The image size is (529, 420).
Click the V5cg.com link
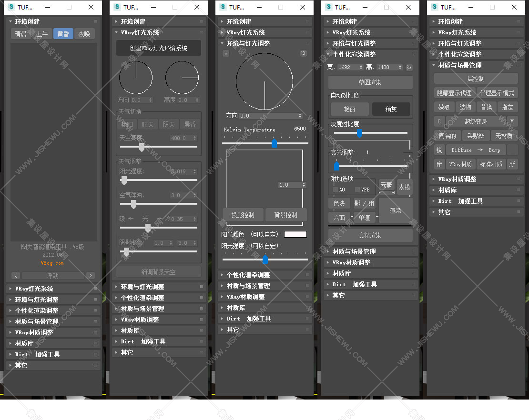click(52, 263)
